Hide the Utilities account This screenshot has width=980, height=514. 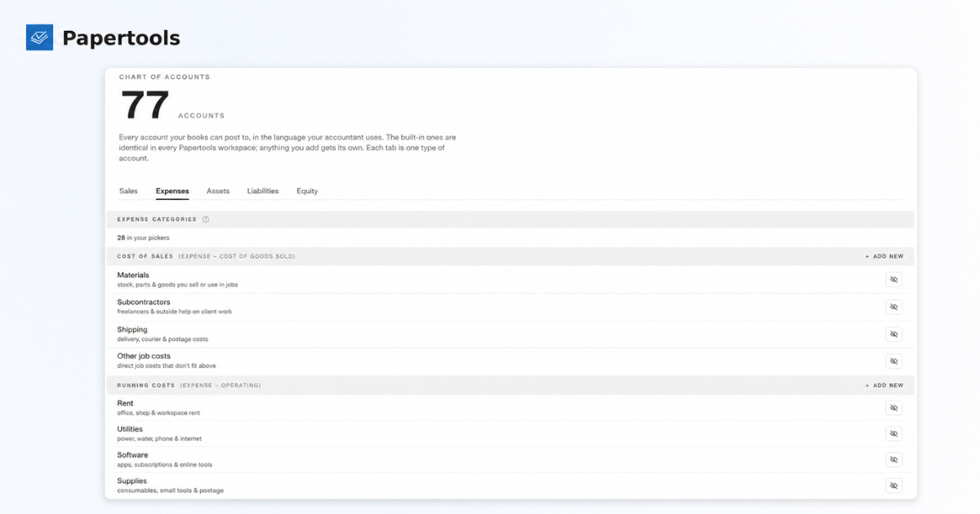893,434
